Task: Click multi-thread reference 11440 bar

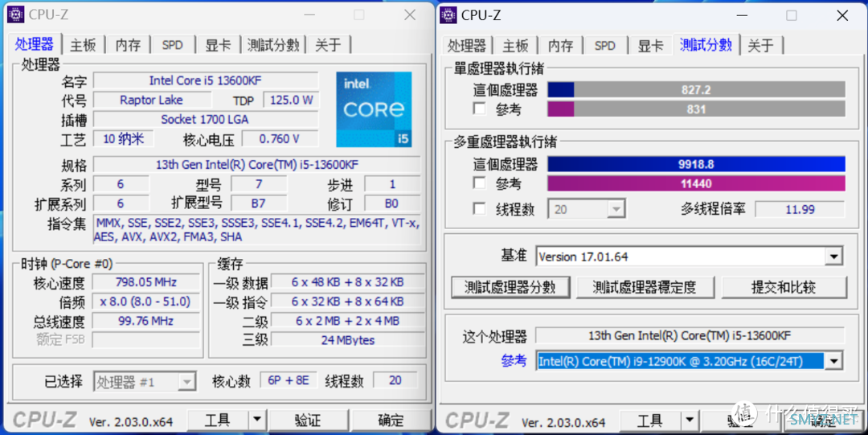Action: click(x=696, y=183)
